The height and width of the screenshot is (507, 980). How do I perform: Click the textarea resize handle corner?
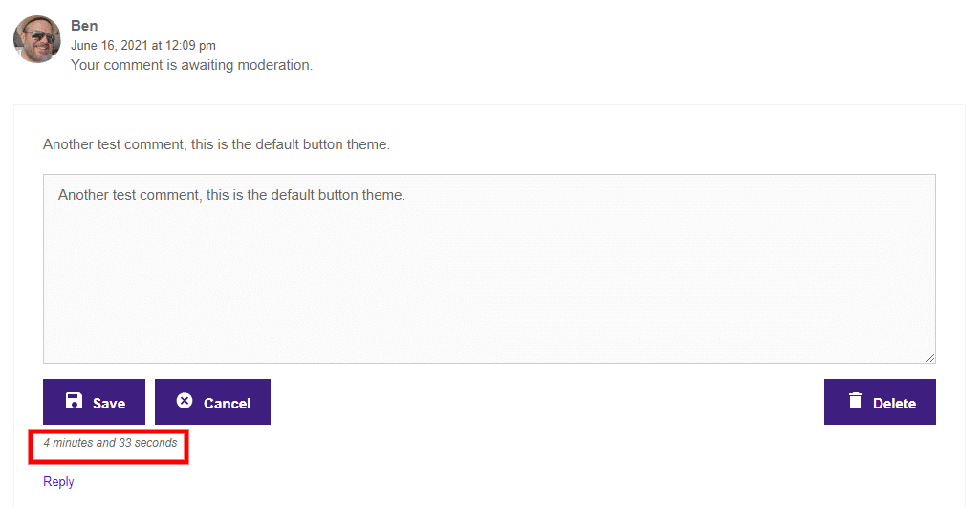coord(930,358)
